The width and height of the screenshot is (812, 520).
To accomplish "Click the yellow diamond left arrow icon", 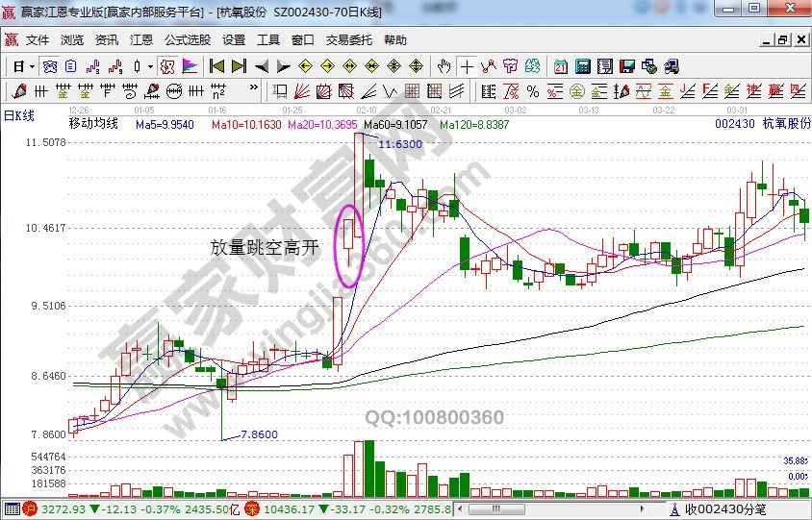I will [x=305, y=66].
